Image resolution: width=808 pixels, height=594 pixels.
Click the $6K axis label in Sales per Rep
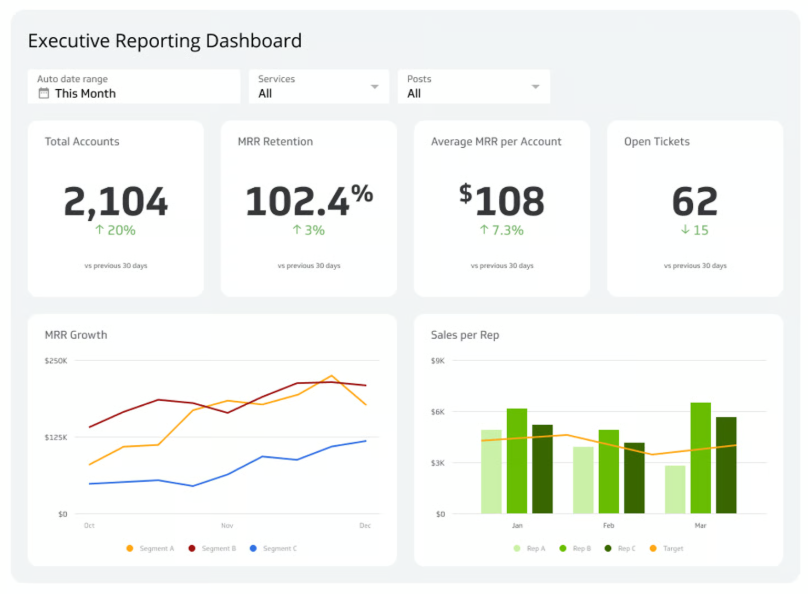tap(437, 412)
